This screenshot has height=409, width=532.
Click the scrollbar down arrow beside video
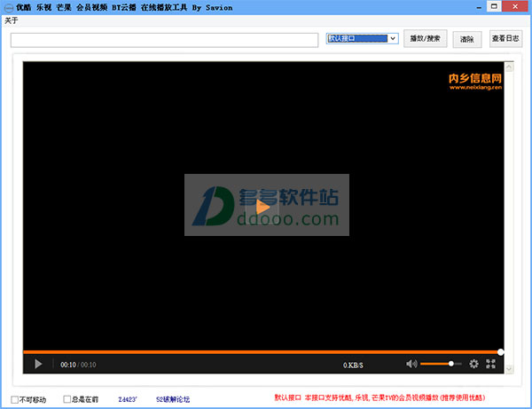pyautogui.click(x=509, y=368)
